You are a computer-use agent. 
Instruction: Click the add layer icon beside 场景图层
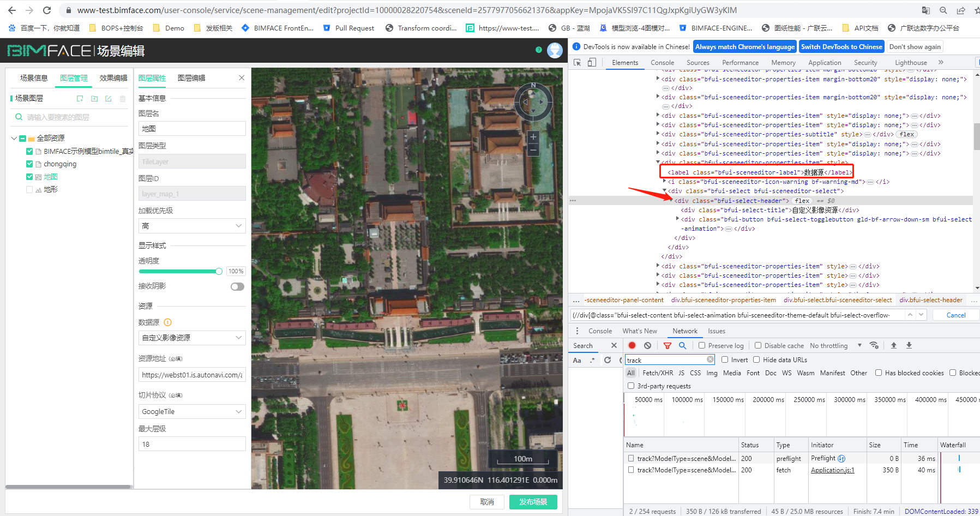(80, 99)
